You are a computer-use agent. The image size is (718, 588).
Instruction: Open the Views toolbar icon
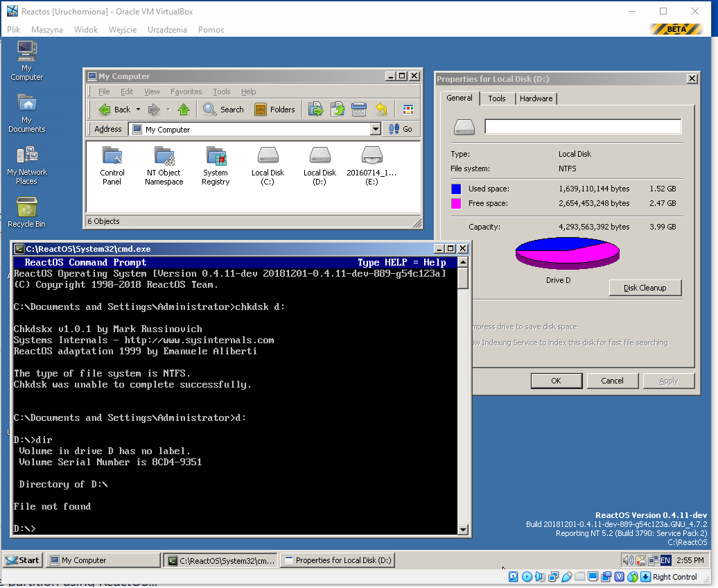pos(408,110)
